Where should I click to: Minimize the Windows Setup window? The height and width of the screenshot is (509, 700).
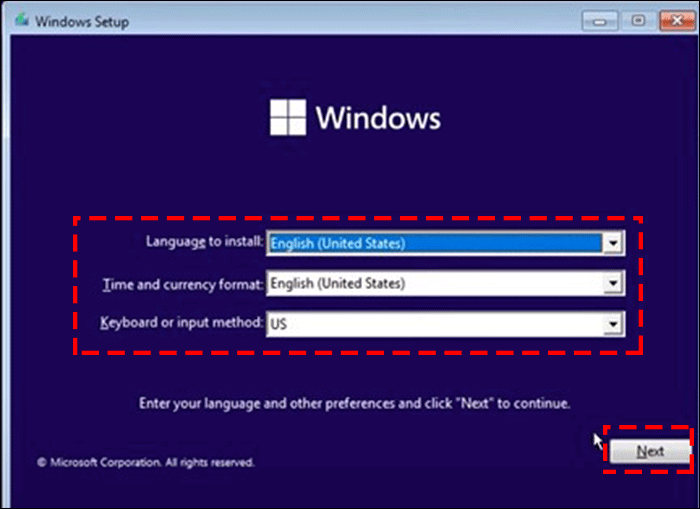pos(600,21)
